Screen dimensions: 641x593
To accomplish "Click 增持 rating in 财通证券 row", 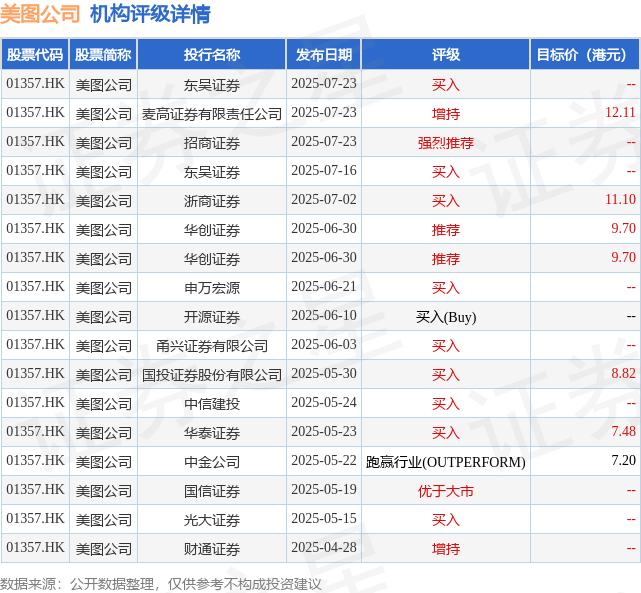I will coord(446,548).
